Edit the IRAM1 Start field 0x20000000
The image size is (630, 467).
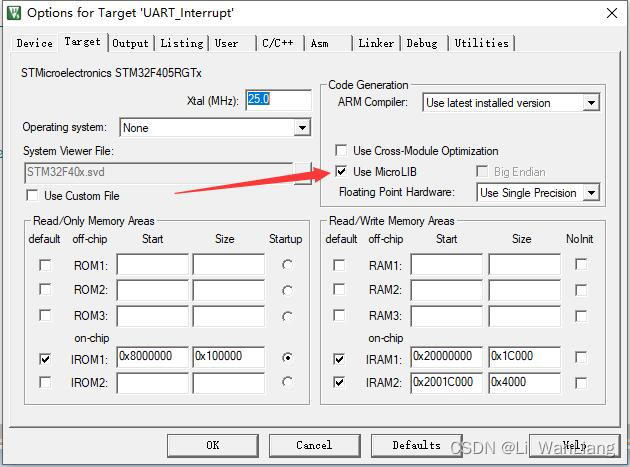pyautogui.click(x=446, y=357)
